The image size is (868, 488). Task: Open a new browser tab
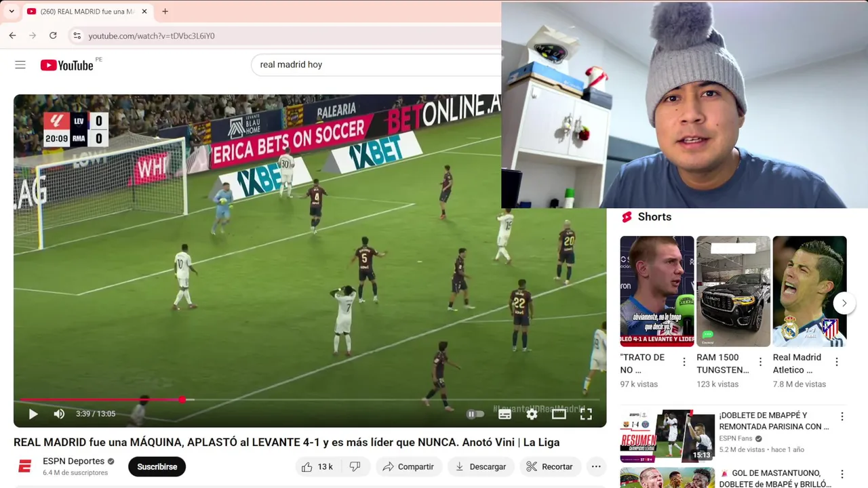(x=165, y=12)
